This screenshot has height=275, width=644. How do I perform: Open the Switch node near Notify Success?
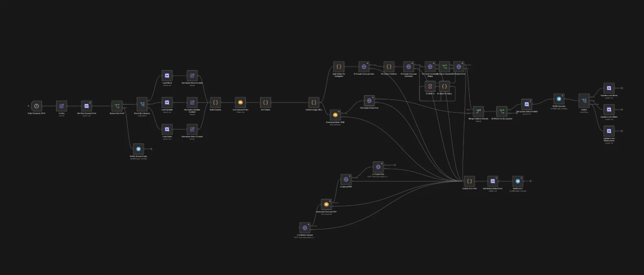(x=584, y=100)
